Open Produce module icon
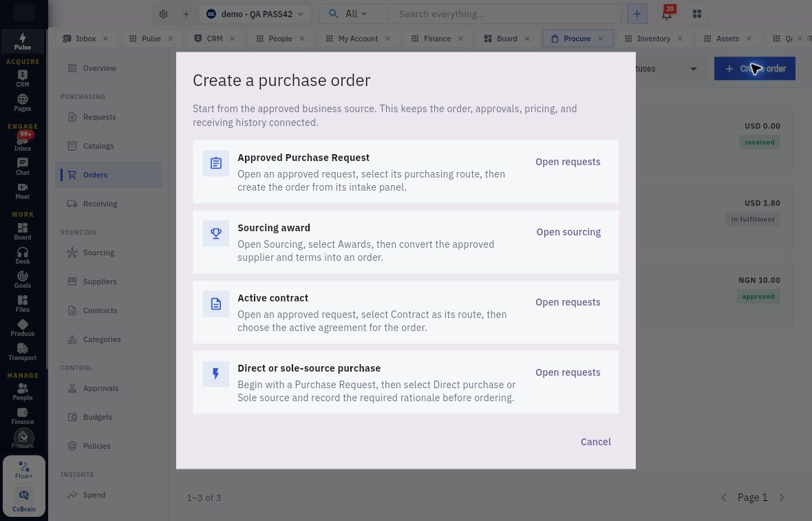Screen dimensions: 812x521 [x=22, y=328]
